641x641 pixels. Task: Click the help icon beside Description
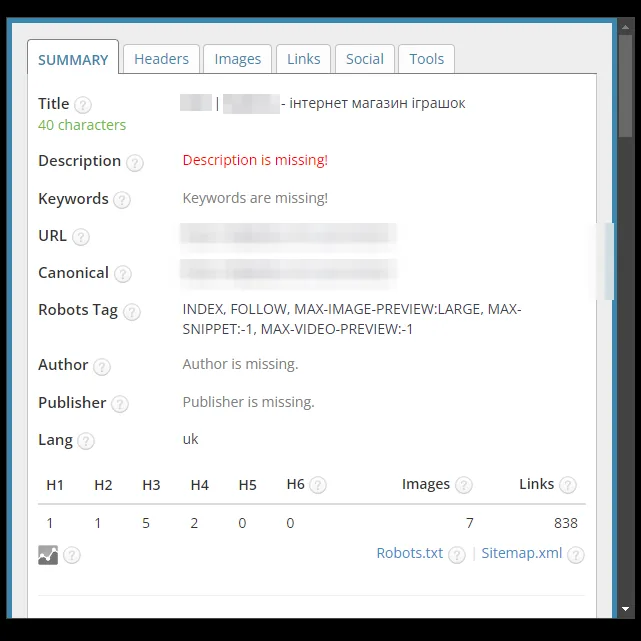coord(134,163)
